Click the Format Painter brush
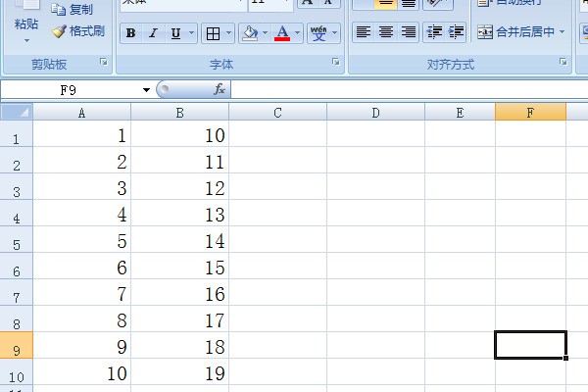 point(78,30)
